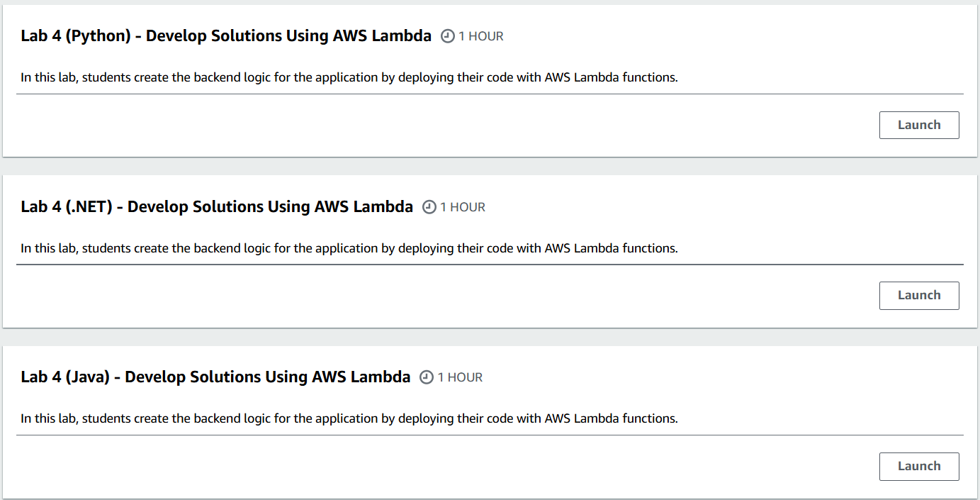Image resolution: width=980 pixels, height=500 pixels.
Task: Click the clock icon beside the Java lab title
Action: pos(427,377)
